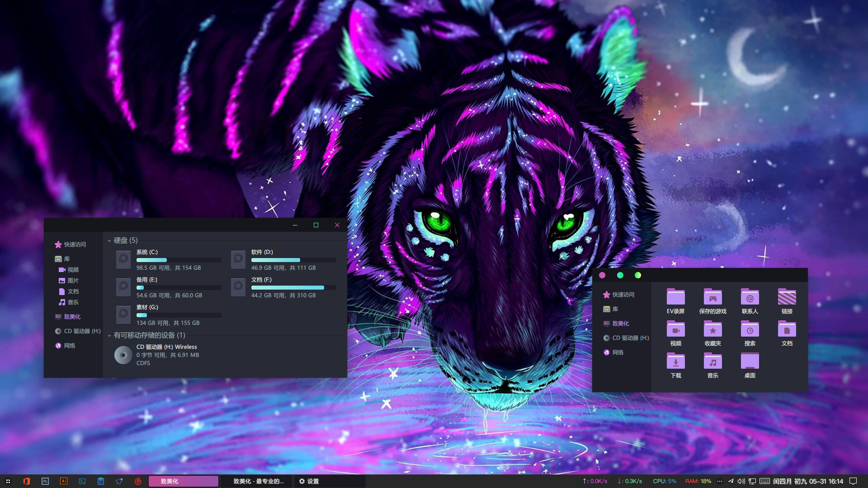Select 网络 in left window sidebar

pyautogui.click(x=65, y=346)
